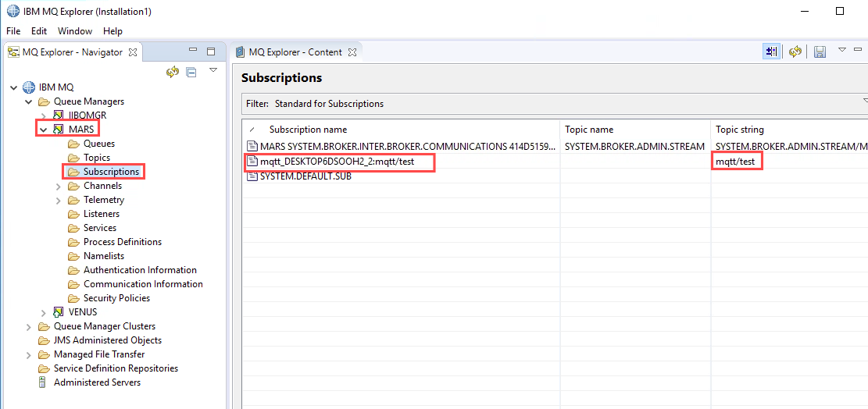Image resolution: width=868 pixels, height=409 pixels.
Task: Sort by Topic name column
Action: pyautogui.click(x=635, y=130)
